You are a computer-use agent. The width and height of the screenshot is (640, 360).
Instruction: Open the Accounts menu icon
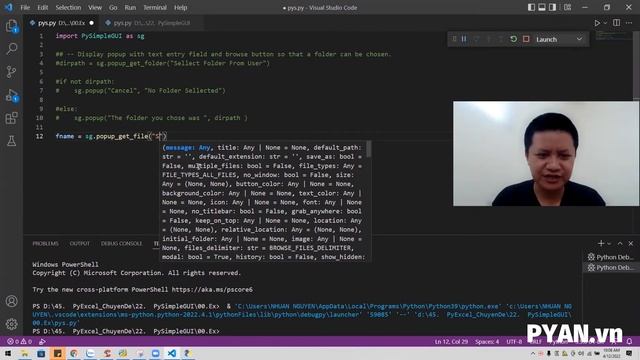[x=11, y=301]
